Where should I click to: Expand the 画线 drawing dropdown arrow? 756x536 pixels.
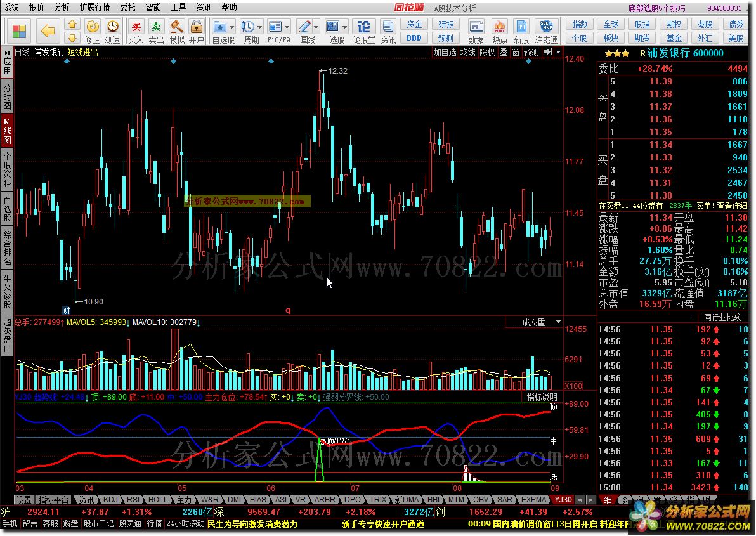(x=316, y=27)
